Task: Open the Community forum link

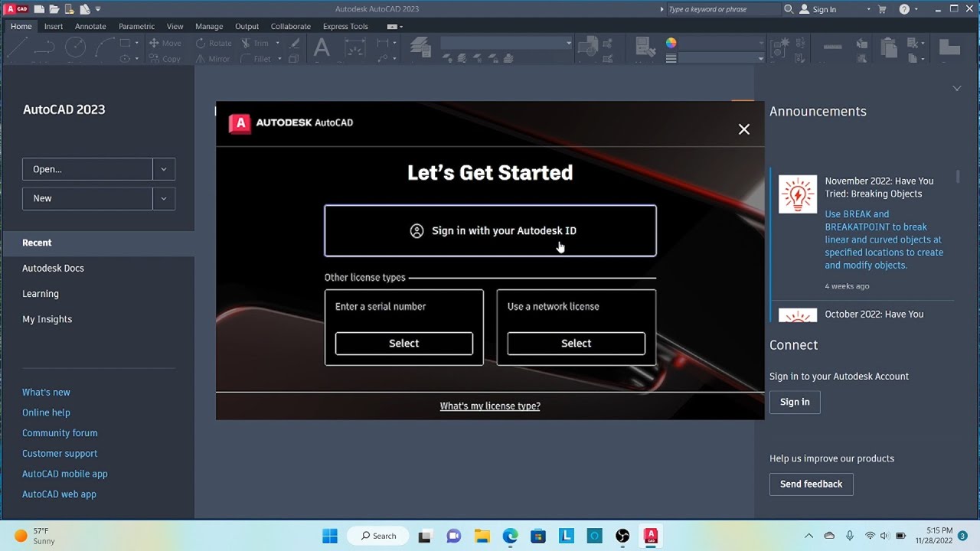Action: click(60, 433)
